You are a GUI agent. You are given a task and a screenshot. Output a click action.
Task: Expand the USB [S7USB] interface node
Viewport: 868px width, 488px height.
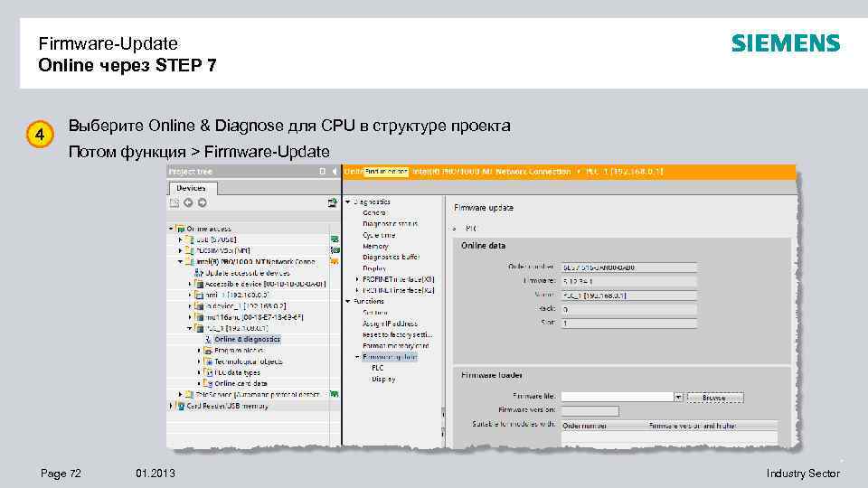[181, 239]
